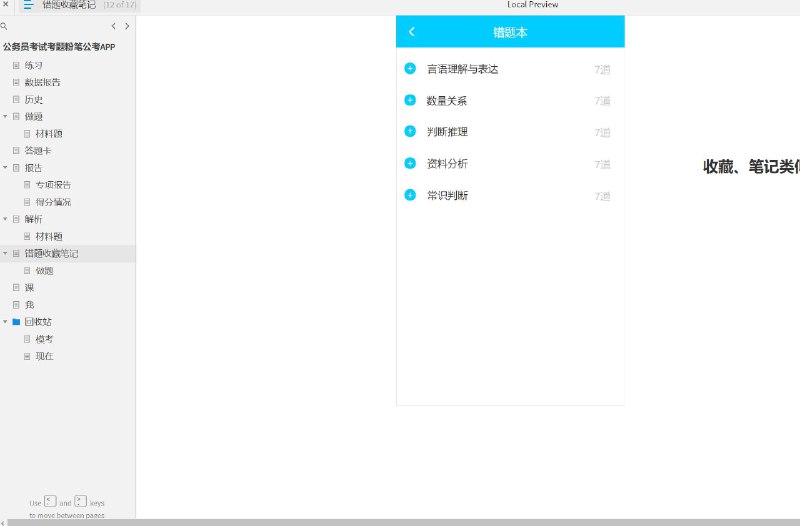This screenshot has width=800, height=526.
Task: Click the page icon beside 练习
Action: pos(16,65)
